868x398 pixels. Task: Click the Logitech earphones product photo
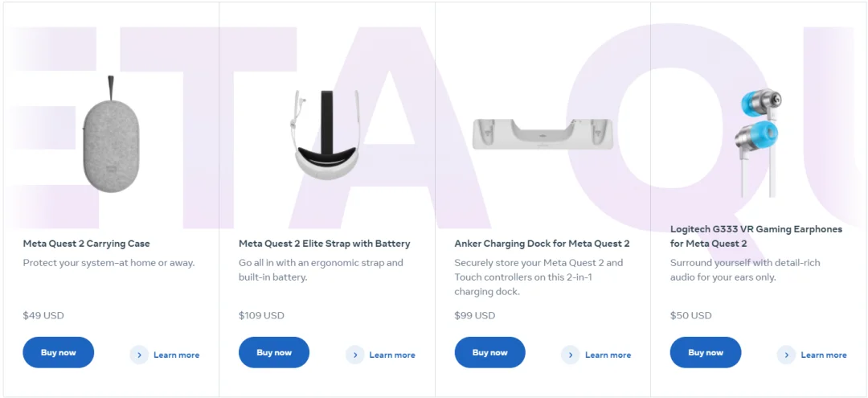click(759, 141)
